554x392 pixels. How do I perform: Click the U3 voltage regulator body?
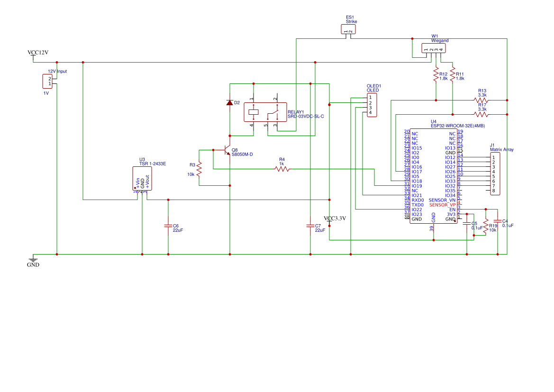click(142, 179)
